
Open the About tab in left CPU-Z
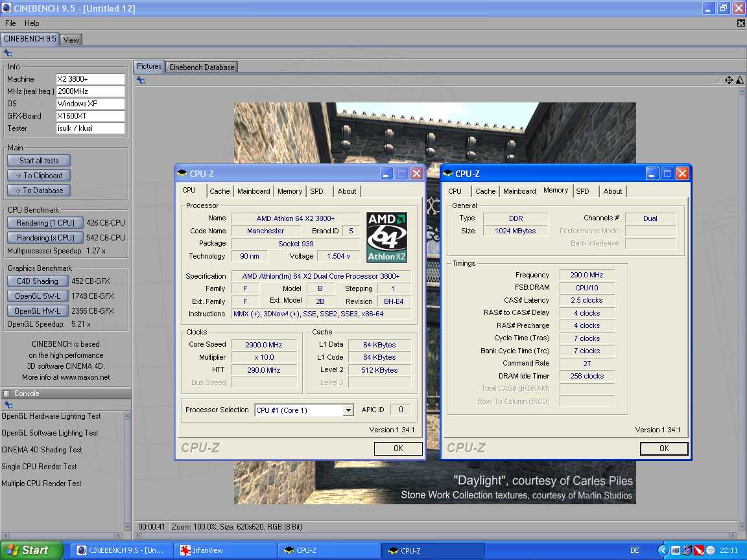(x=347, y=191)
